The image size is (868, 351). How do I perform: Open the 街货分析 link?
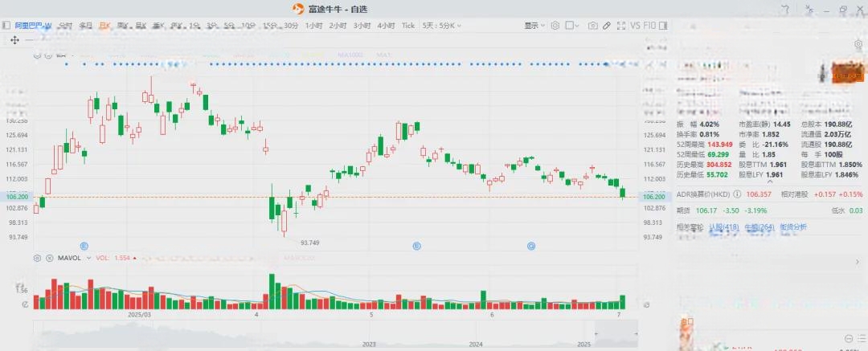click(793, 227)
